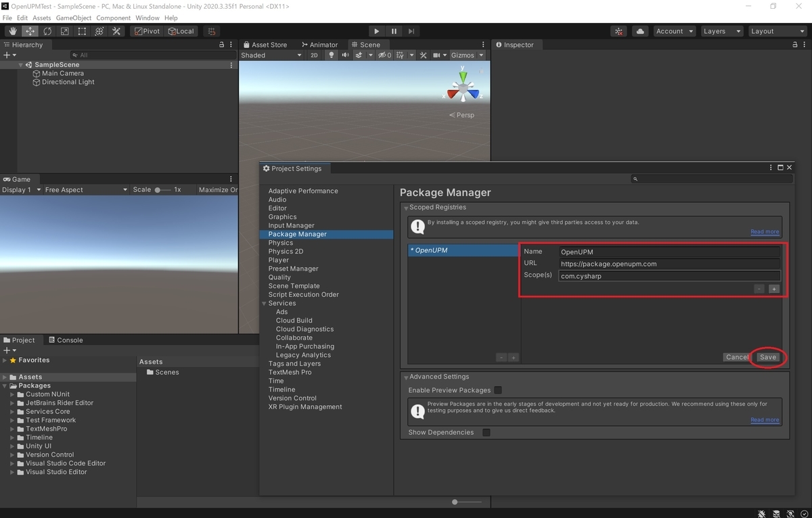Viewport: 812px width, 518px height.
Task: Click the Read more link under Scoped Registries
Action: click(x=764, y=231)
